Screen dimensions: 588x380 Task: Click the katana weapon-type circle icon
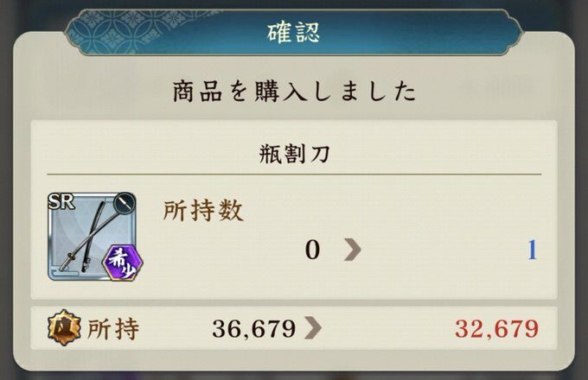point(125,203)
